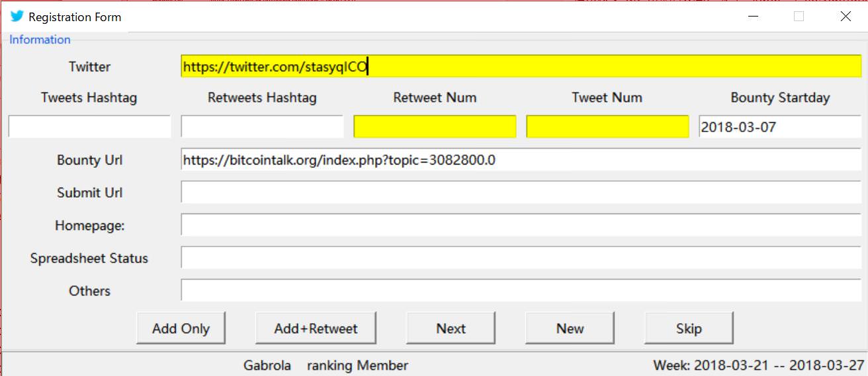868x376 pixels.
Task: Click the Bounty Url input field
Action: click(x=521, y=159)
